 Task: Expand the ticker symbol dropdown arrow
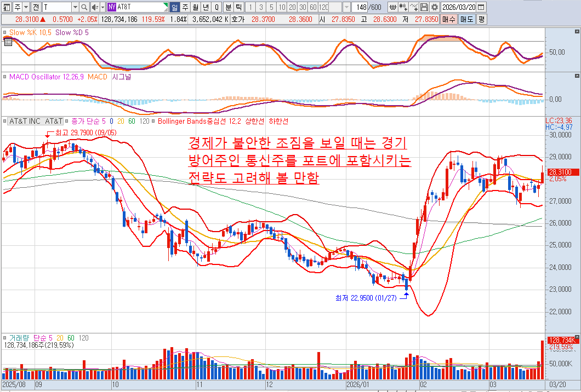(76, 7)
